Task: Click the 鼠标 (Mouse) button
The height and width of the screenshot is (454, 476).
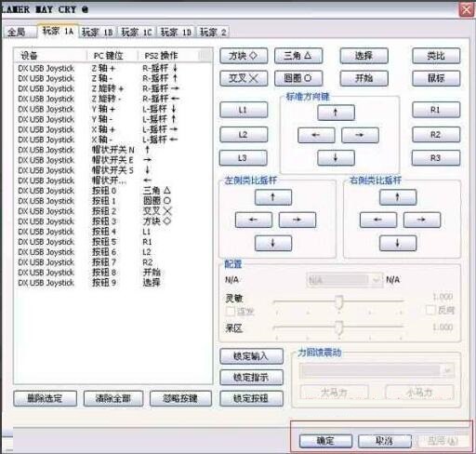Action: [436, 78]
